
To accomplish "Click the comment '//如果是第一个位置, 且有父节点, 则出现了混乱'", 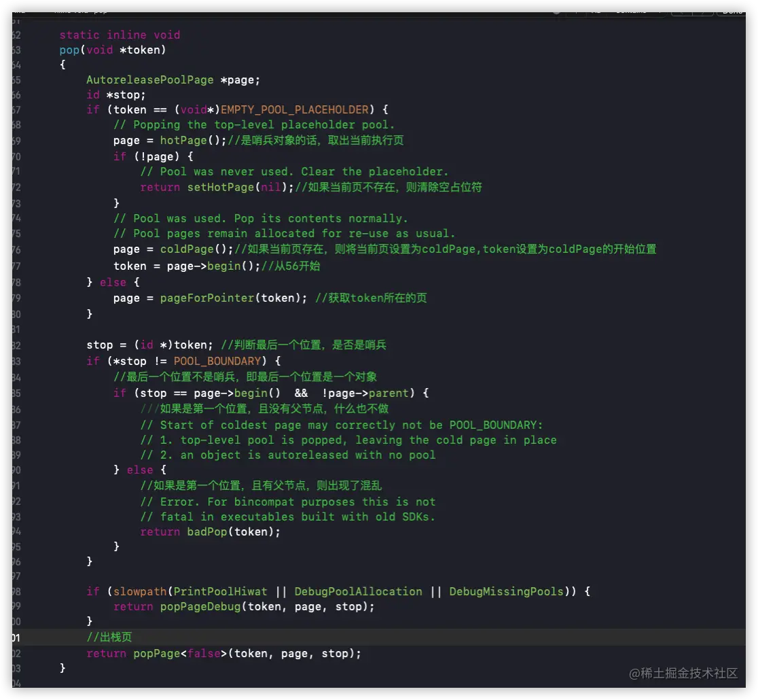I will pos(261,486).
